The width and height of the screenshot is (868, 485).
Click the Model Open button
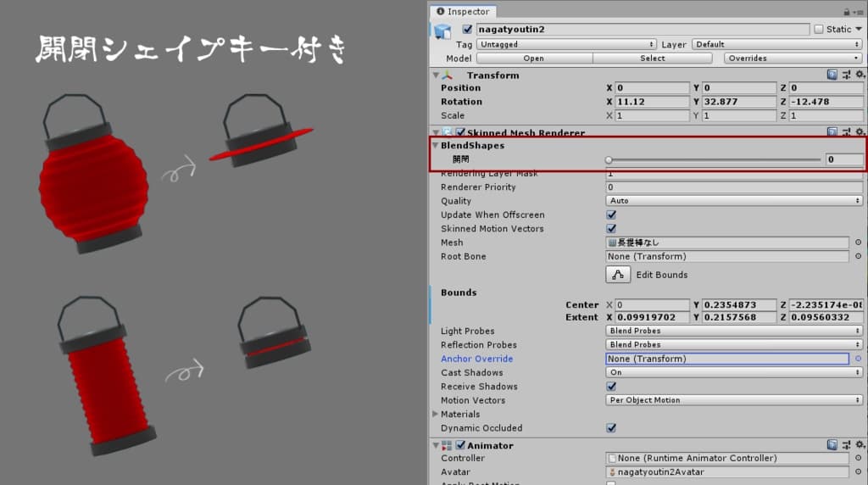click(533, 59)
